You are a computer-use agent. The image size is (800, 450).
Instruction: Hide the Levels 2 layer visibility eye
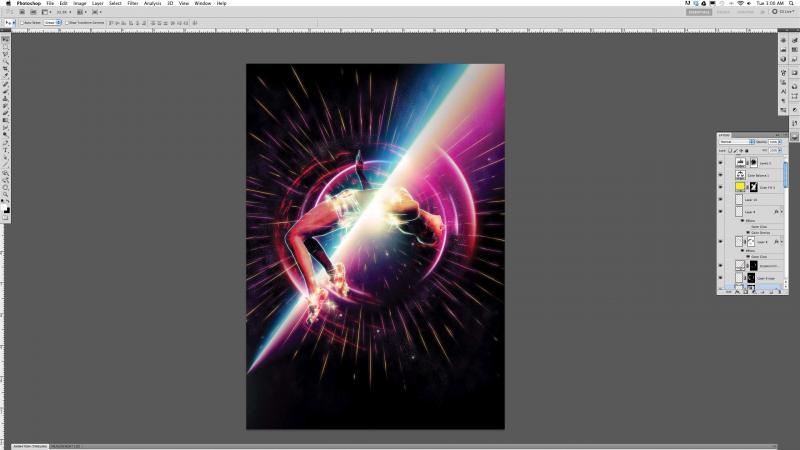pos(721,161)
